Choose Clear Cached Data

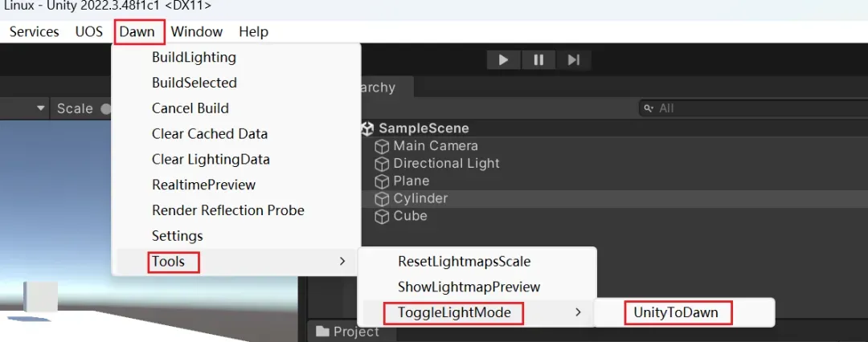point(236,134)
